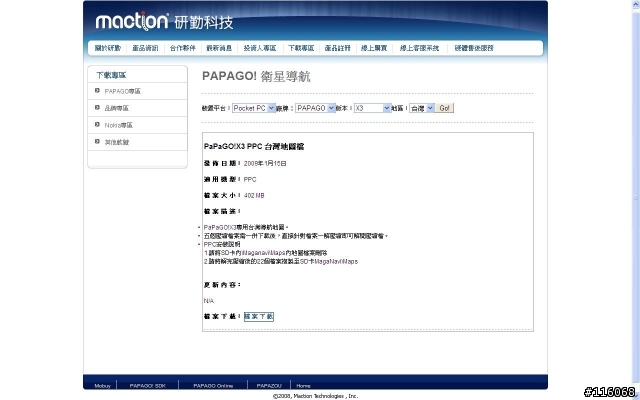The width and height of the screenshot is (640, 400).
Task: Click arrow bullet beside 其他軟體
Action: 97,142
